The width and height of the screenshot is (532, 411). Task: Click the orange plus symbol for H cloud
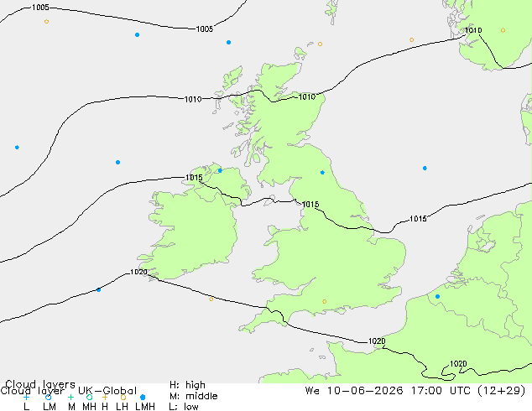pos(105,397)
